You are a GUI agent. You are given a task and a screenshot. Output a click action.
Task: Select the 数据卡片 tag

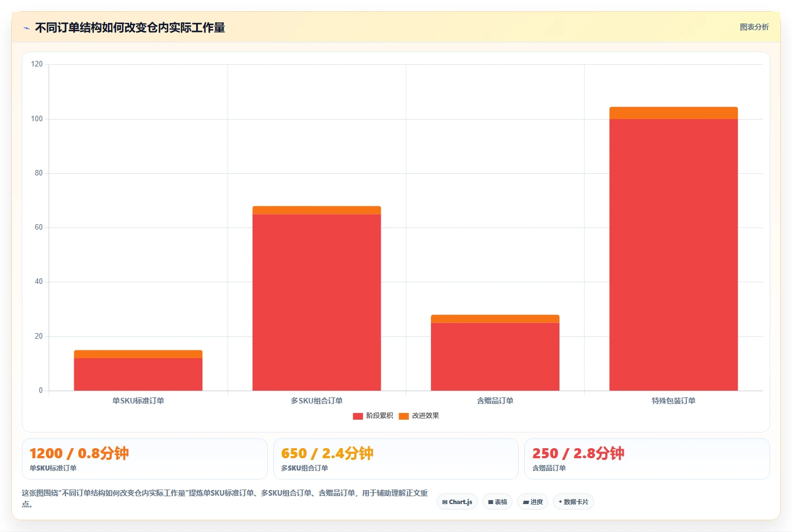[x=573, y=502]
